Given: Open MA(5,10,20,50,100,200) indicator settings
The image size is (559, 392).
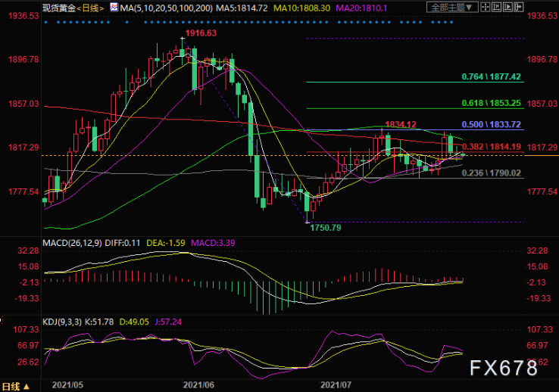Looking at the screenshot, I should pyautogui.click(x=167, y=8).
